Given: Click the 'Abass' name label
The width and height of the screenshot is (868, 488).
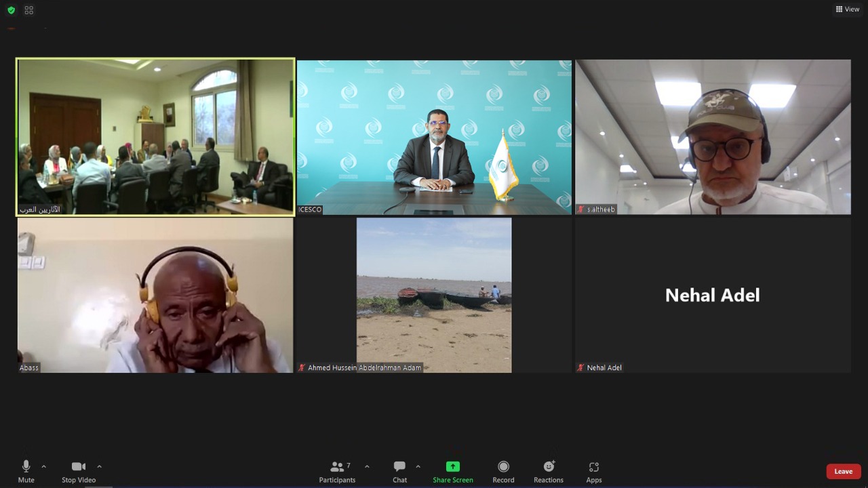Looking at the screenshot, I should [29, 367].
